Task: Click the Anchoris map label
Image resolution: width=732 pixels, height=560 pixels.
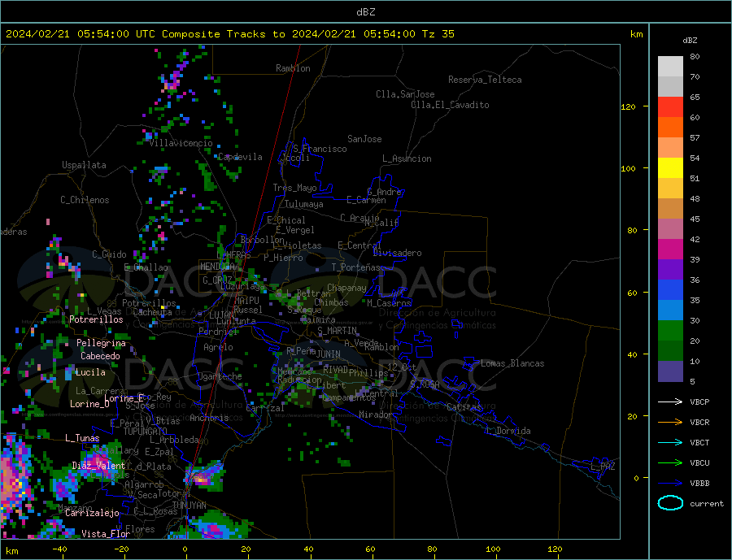Action: point(209,418)
